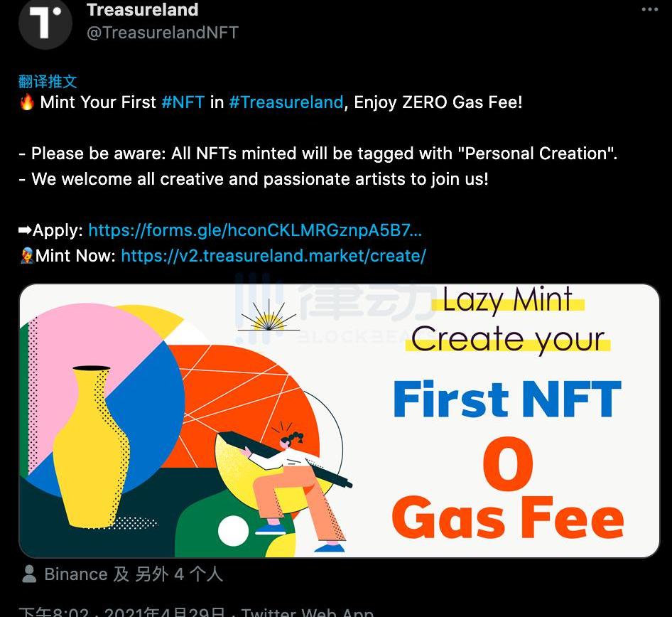Open the #NFT hashtag
The height and width of the screenshot is (617, 672).
(x=183, y=102)
